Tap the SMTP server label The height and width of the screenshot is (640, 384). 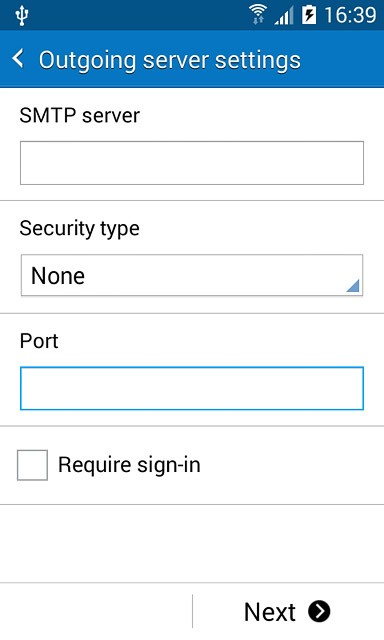tap(80, 115)
